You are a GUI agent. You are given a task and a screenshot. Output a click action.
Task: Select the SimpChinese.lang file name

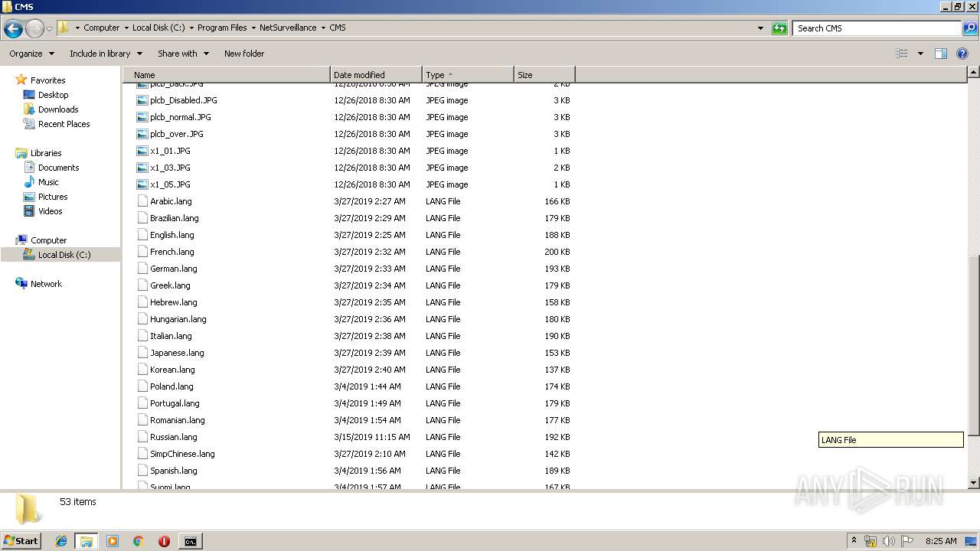tap(182, 454)
